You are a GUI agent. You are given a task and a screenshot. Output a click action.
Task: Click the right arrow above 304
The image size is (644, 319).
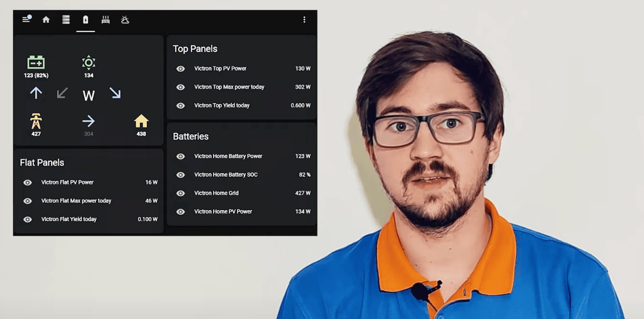click(x=89, y=121)
